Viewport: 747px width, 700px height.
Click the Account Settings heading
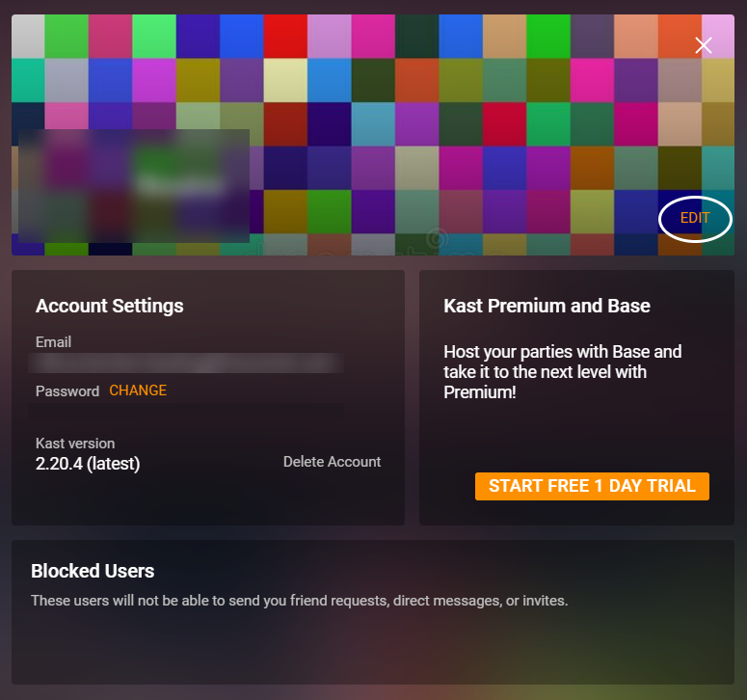click(x=109, y=306)
